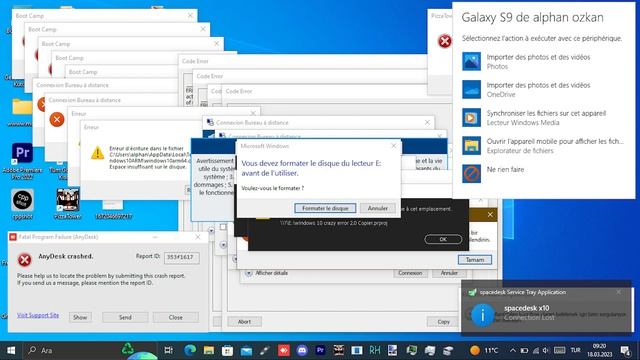Open the clock and date flyout
The width and height of the screenshot is (640, 360).
600,350
